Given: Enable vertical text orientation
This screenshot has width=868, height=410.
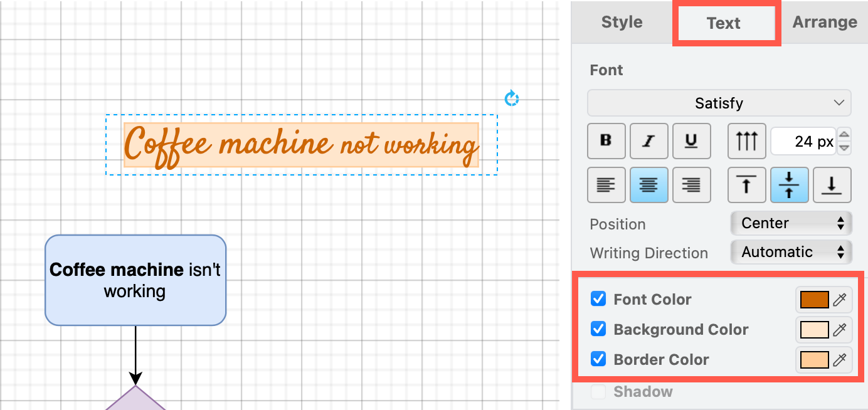Looking at the screenshot, I should (x=746, y=140).
